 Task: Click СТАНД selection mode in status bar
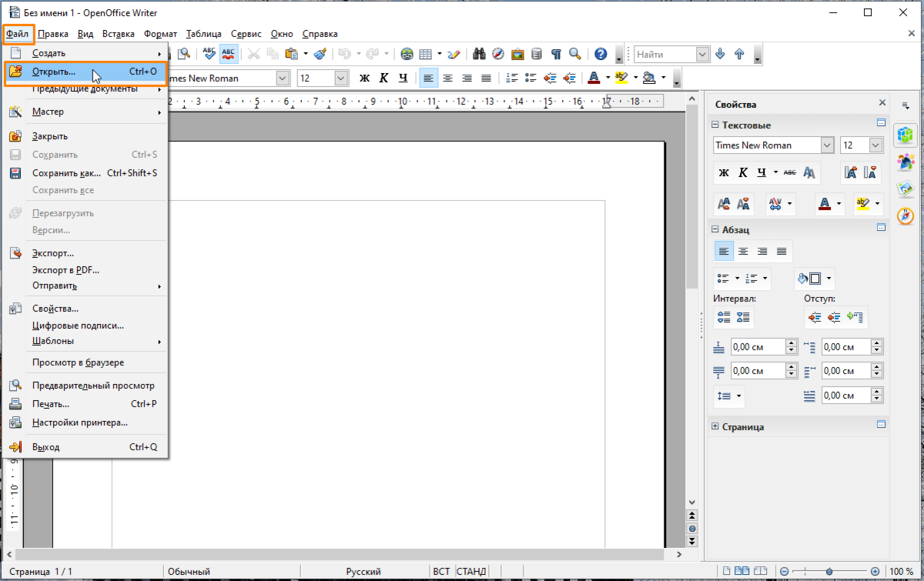(x=471, y=572)
